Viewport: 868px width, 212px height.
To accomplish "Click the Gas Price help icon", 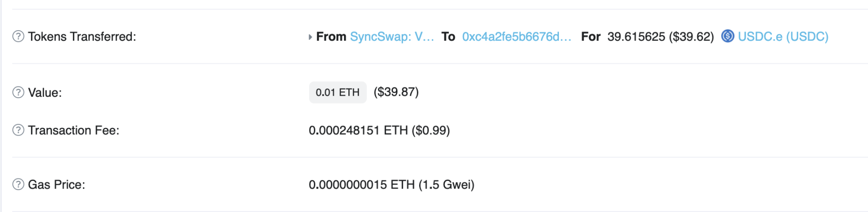I will pyautogui.click(x=18, y=184).
